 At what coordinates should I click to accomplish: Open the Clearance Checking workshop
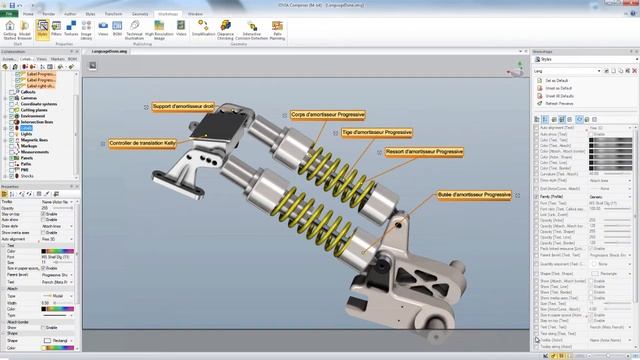(x=225, y=30)
